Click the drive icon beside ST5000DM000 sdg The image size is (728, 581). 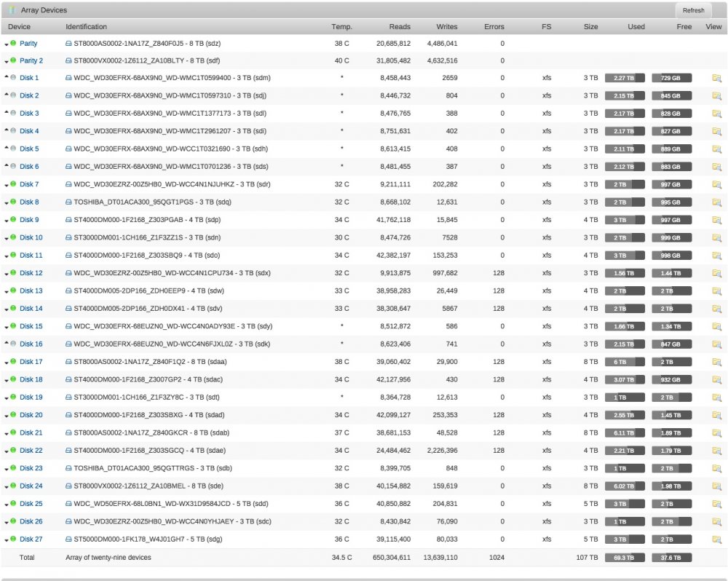68,539
